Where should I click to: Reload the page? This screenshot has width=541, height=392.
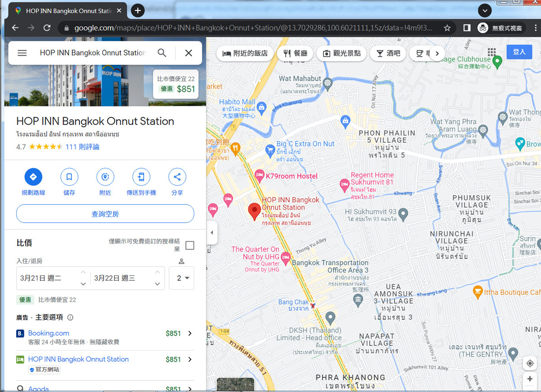click(x=47, y=28)
